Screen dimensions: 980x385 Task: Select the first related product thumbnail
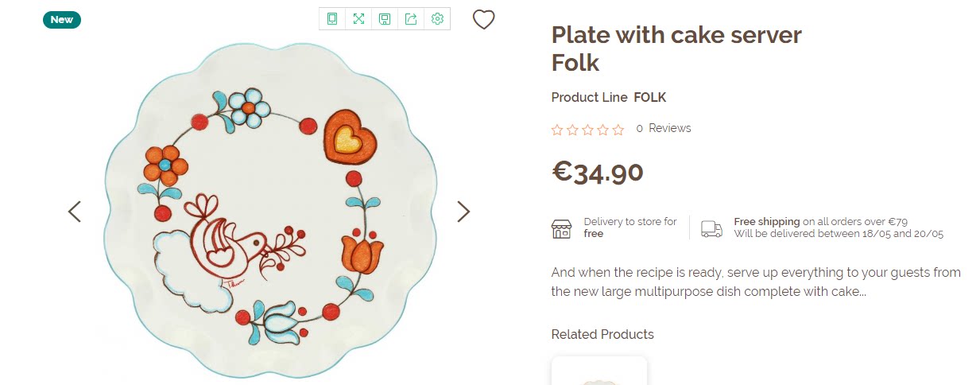pos(599,372)
